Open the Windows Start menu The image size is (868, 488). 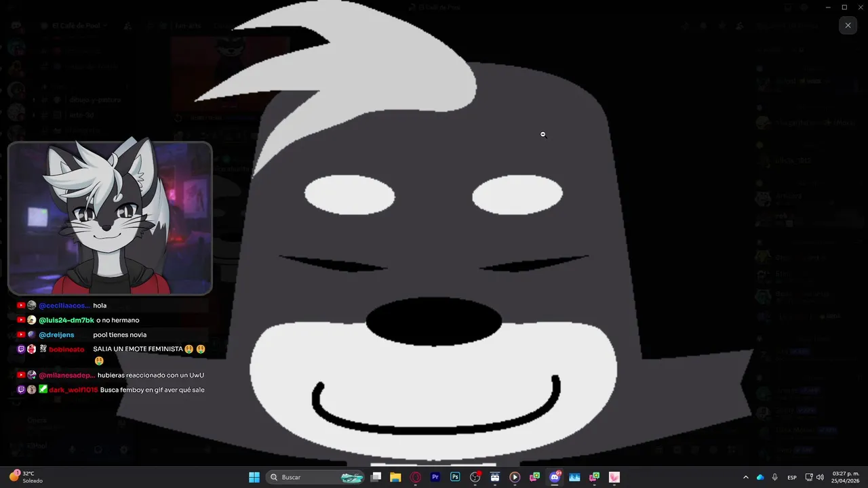click(x=254, y=477)
